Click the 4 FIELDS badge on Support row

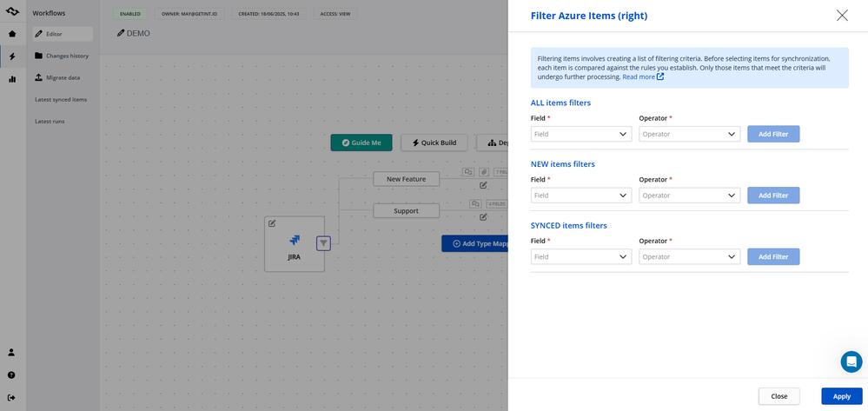496,203
